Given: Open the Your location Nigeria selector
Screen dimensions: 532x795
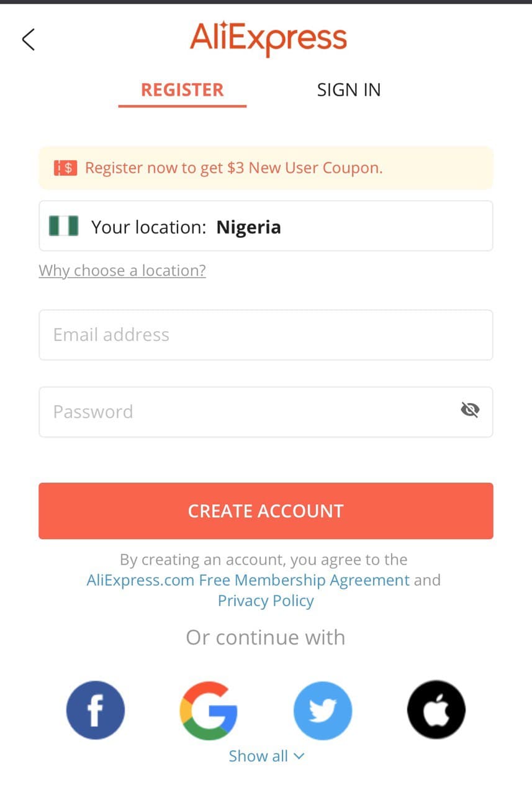Looking at the screenshot, I should pyautogui.click(x=266, y=226).
